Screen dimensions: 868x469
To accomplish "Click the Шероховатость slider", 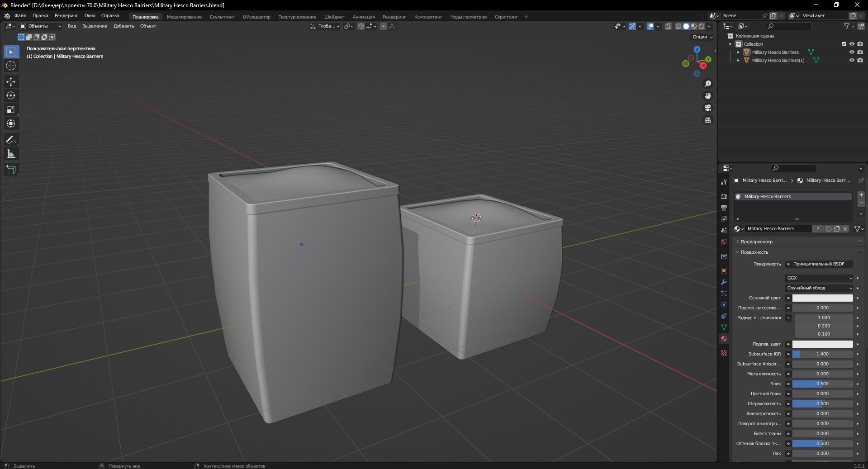I will coord(822,404).
